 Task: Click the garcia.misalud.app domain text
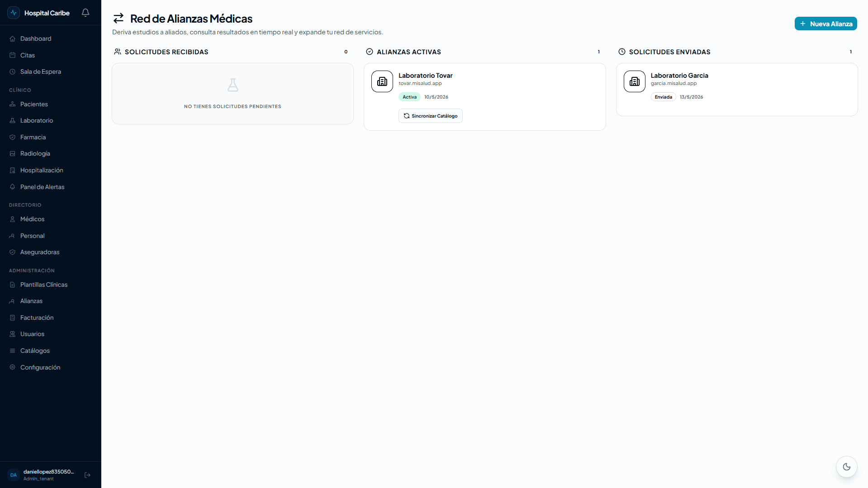(x=674, y=83)
